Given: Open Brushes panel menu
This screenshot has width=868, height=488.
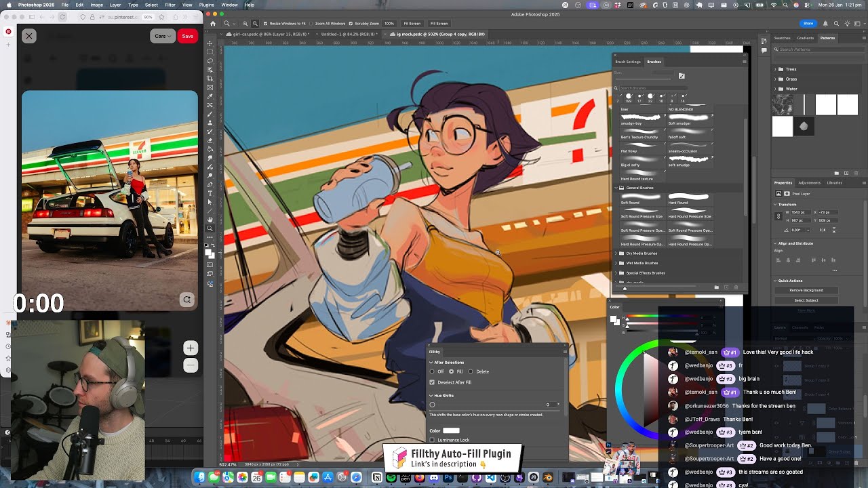Looking at the screenshot, I should 744,62.
